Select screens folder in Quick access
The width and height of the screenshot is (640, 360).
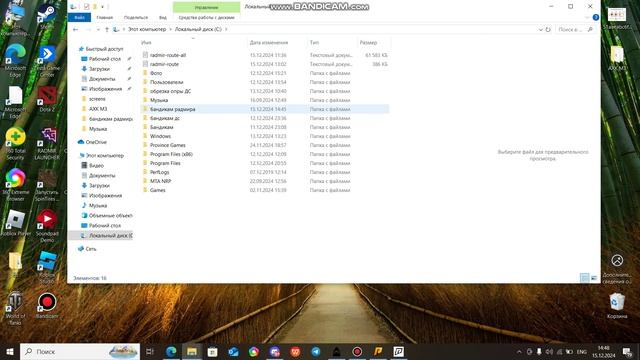(97, 99)
